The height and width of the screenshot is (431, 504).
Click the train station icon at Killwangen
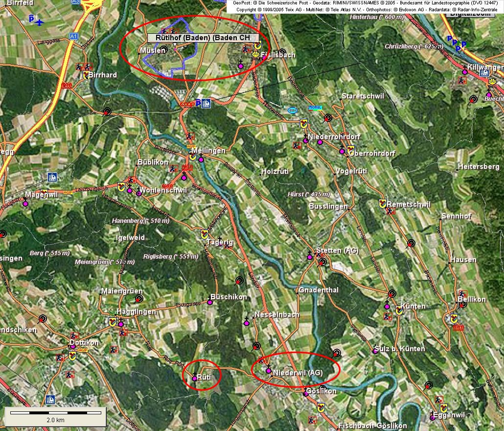[484, 72]
